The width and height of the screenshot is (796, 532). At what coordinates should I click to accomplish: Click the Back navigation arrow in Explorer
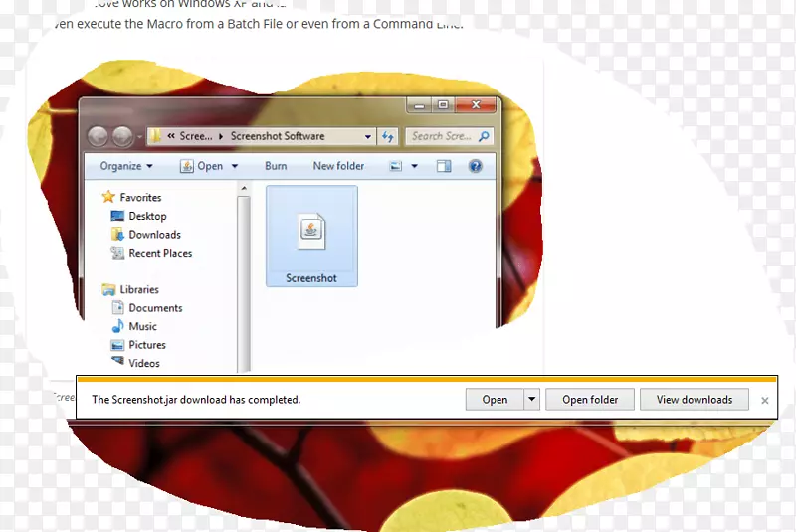(x=98, y=137)
